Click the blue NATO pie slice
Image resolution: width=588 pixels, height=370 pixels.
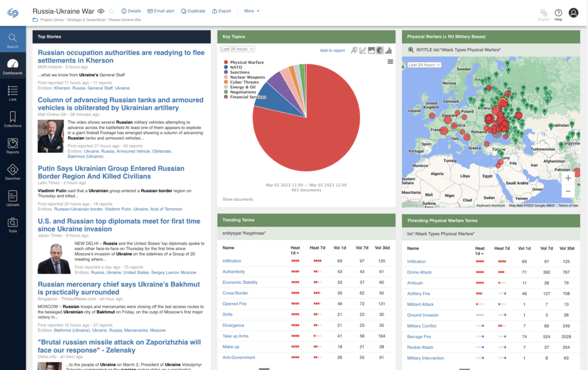coord(280,99)
